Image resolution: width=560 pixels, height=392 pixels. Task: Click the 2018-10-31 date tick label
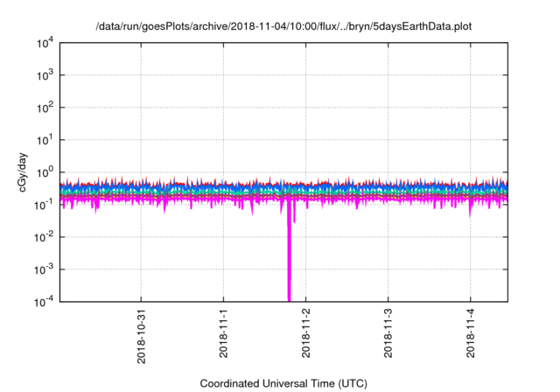point(141,336)
